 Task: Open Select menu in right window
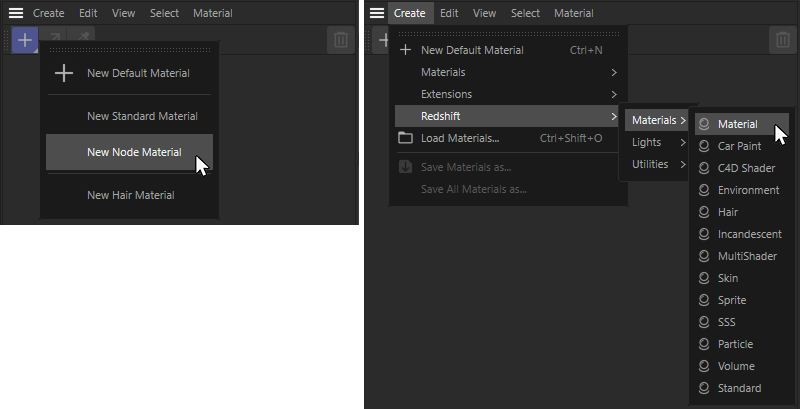525,13
